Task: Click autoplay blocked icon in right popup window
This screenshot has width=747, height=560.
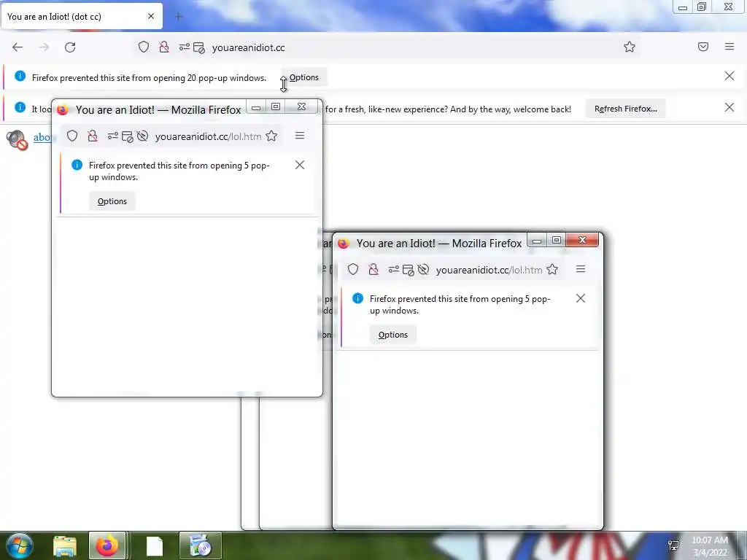Action: (423, 270)
